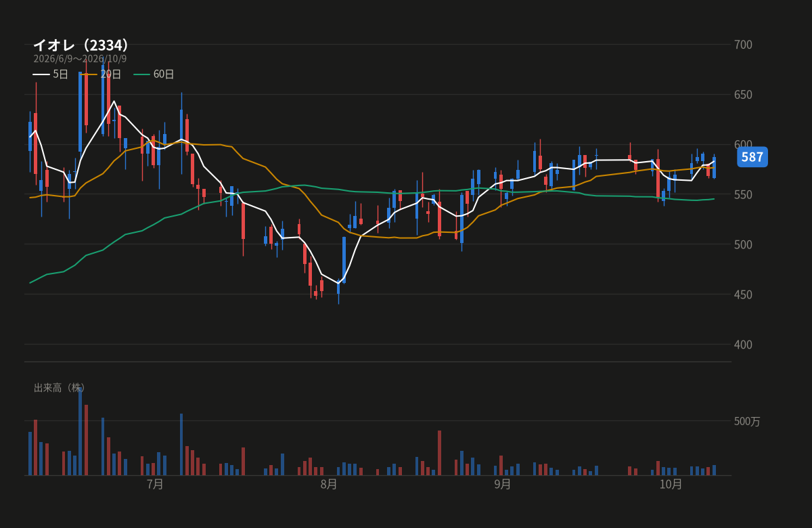This screenshot has height=528, width=812.
Task: Click the 出来高（株） volume panel label
Action: pos(60,388)
